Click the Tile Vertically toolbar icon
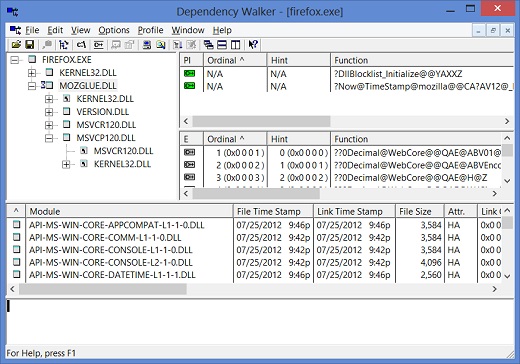The width and height of the screenshot is (520, 364). click(x=235, y=44)
